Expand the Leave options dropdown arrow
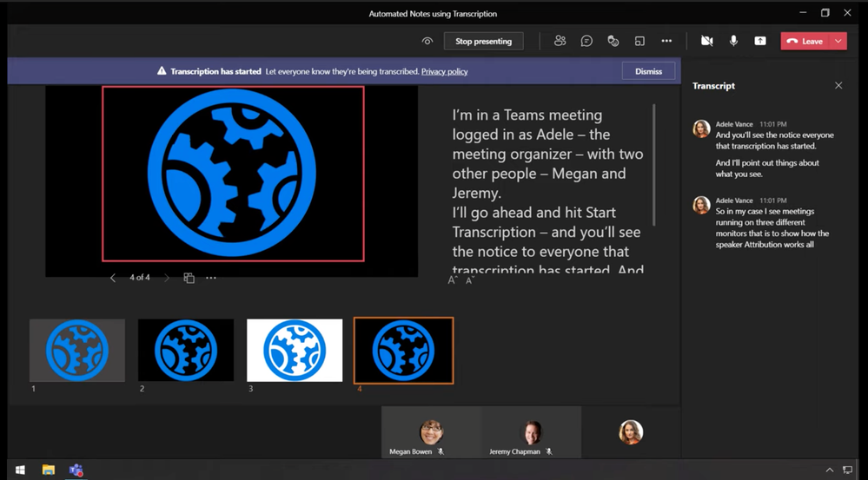Viewport: 868px width, 480px height. 838,41
